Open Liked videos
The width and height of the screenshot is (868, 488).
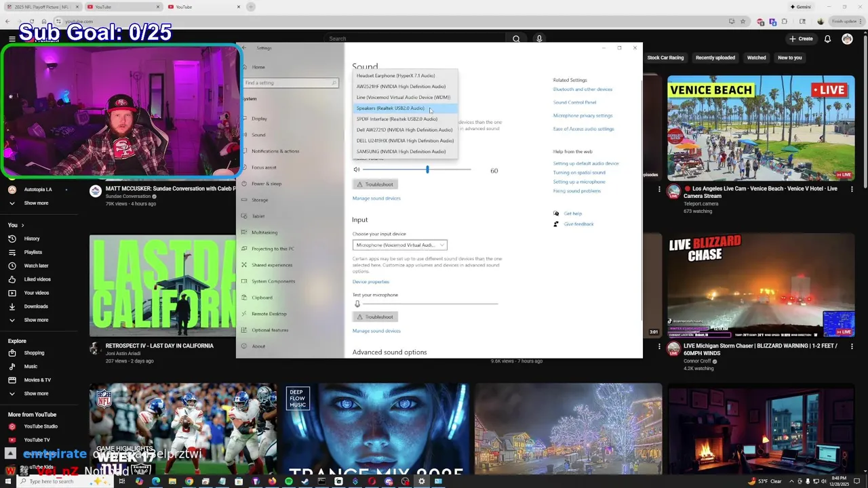(x=37, y=279)
